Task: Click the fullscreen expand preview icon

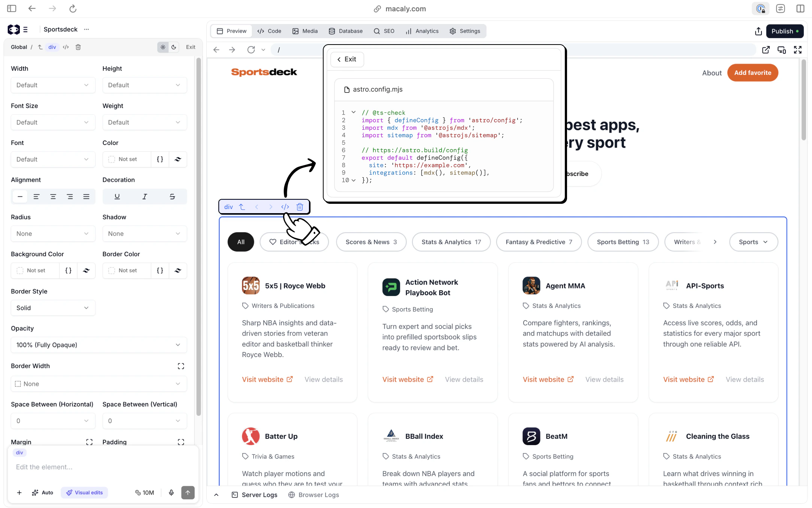Action: point(798,50)
